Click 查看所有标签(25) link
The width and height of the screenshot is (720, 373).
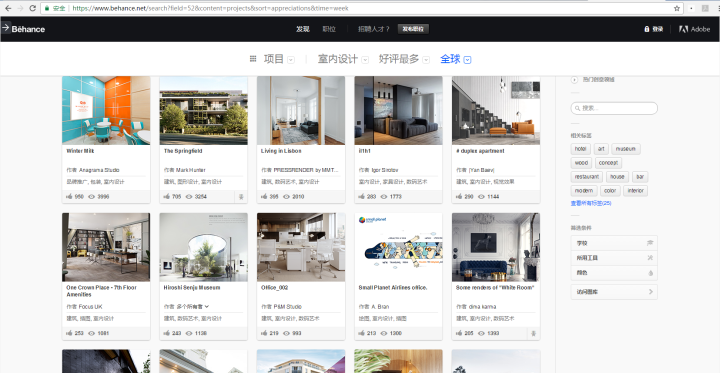(x=591, y=203)
